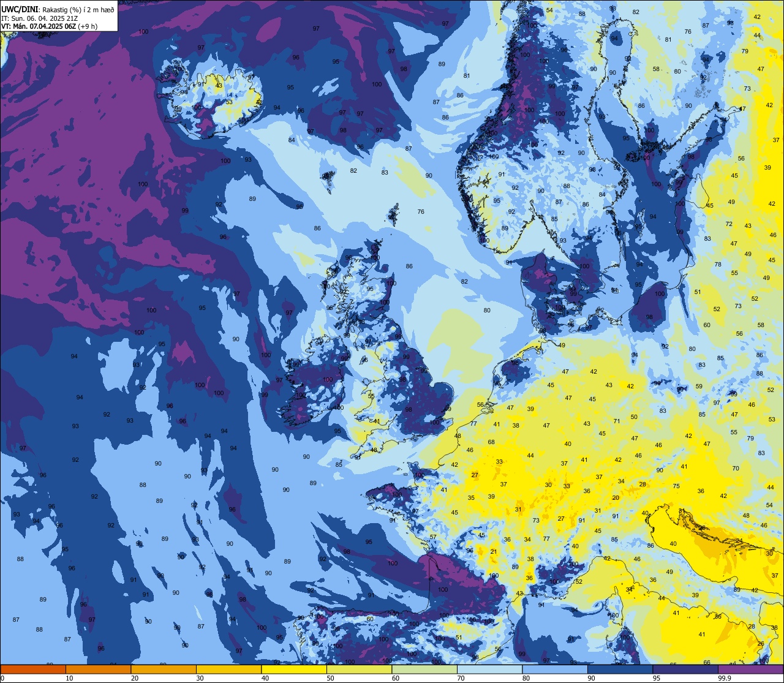Click the '70' tick label below the legend bar
The height and width of the screenshot is (683, 784).
tap(461, 678)
